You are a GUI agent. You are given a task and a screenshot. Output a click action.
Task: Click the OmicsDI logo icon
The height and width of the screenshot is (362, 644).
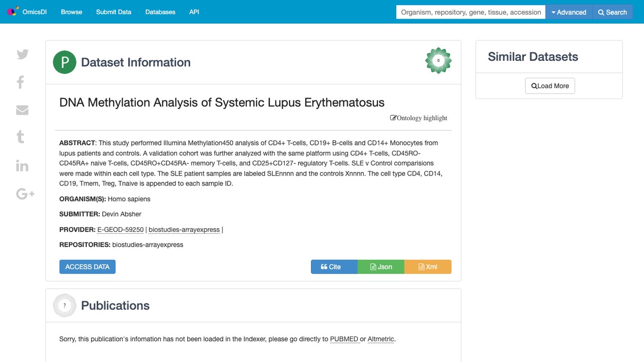point(13,12)
